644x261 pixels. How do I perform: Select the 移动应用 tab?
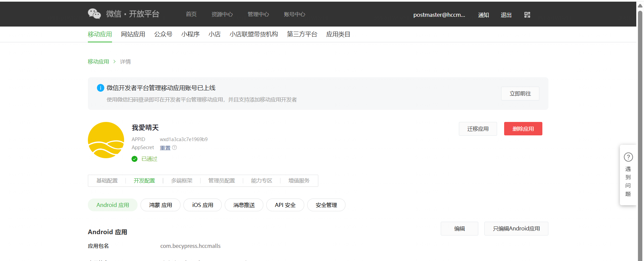(100, 34)
